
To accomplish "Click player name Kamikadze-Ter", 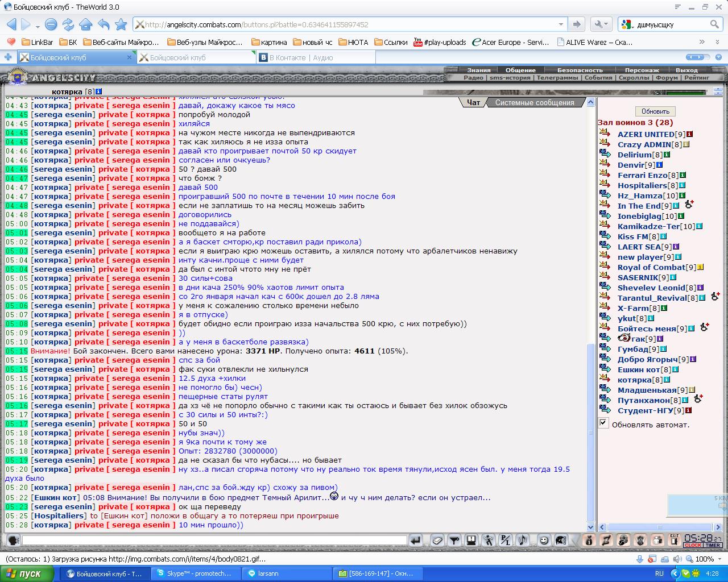I will 649,226.
